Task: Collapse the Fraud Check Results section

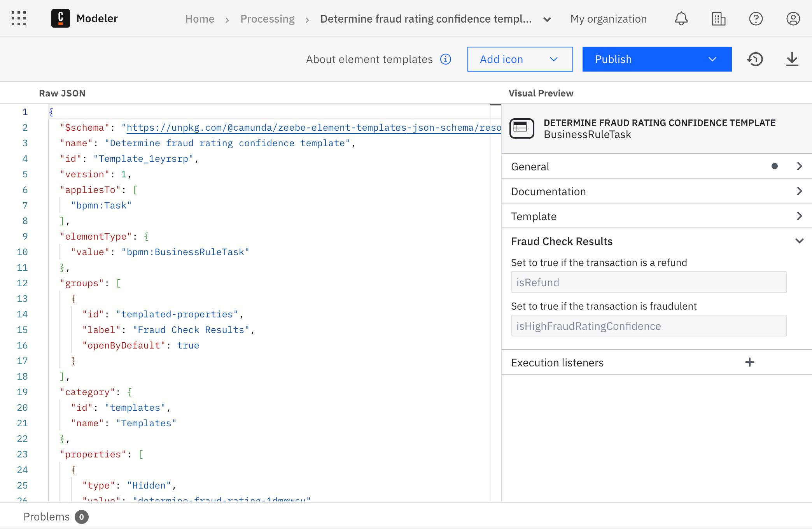Action: (x=656, y=241)
